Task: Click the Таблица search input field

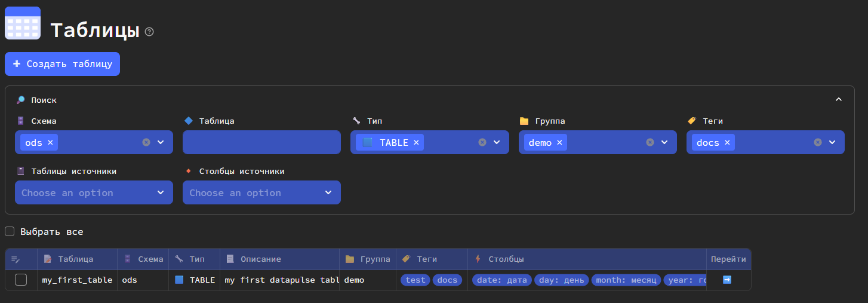Action: coord(261,142)
